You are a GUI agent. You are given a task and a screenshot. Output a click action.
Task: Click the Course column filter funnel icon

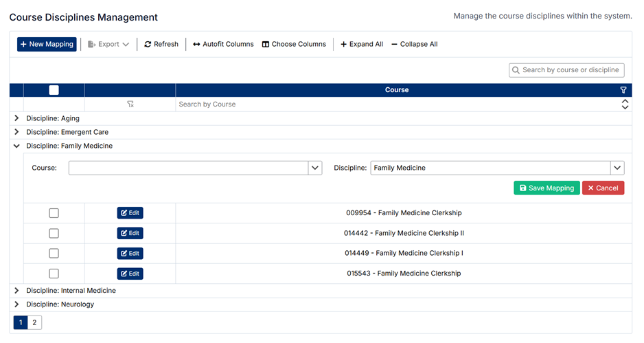(623, 90)
